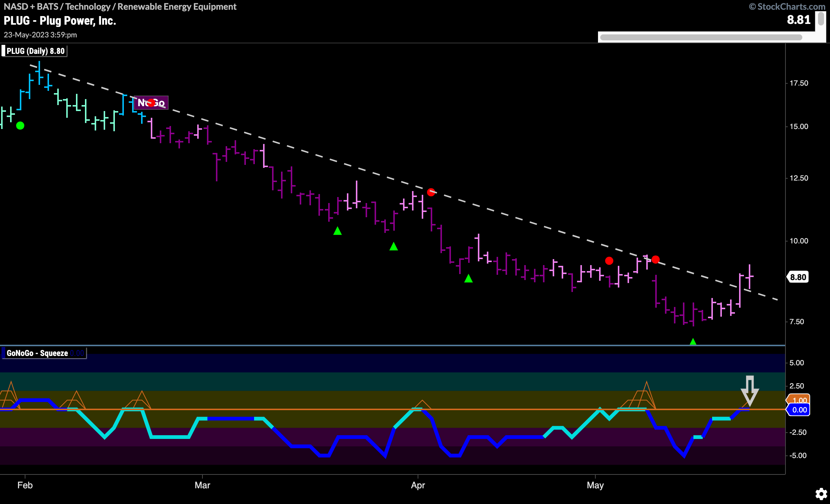Image resolution: width=830 pixels, height=504 pixels.
Task: Click the NASD + BATS sector breadcrumb text
Action: pyautogui.click(x=120, y=6)
